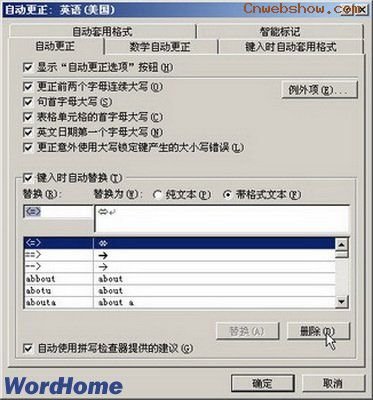Select the 自动更正 tab
This screenshot has width=373, height=400.
55,46
